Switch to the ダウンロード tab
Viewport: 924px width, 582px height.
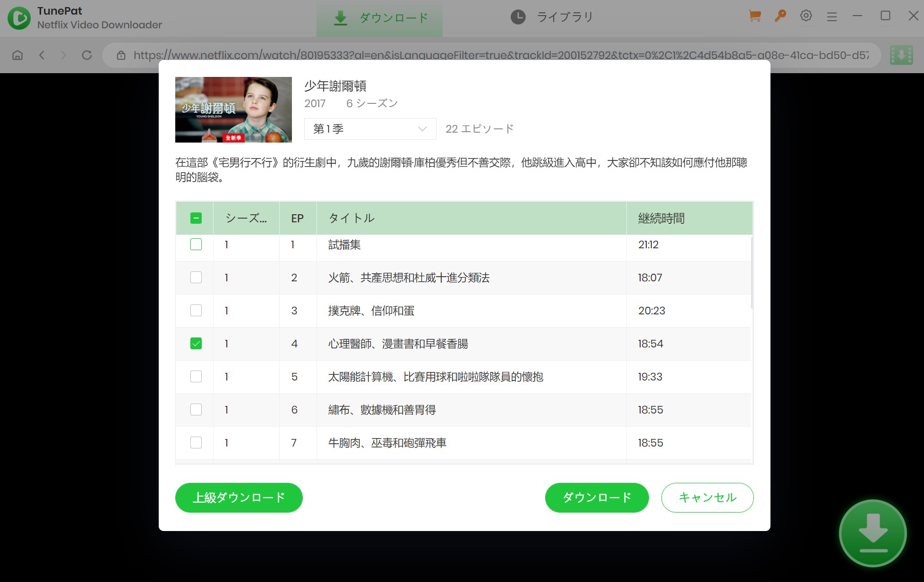click(x=380, y=18)
